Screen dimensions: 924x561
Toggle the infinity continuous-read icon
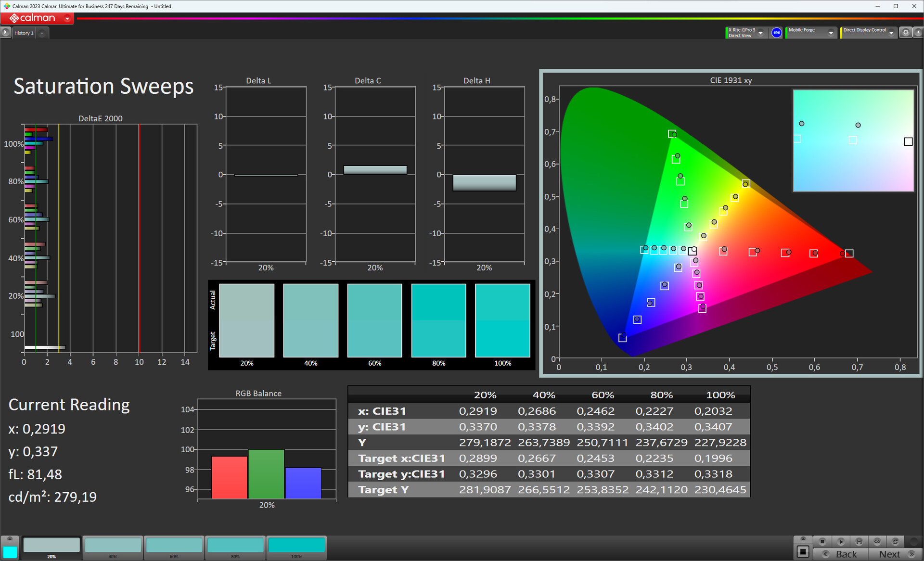click(x=877, y=541)
